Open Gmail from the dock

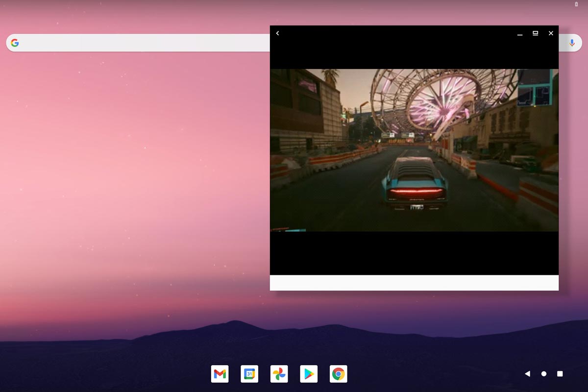tap(220, 374)
